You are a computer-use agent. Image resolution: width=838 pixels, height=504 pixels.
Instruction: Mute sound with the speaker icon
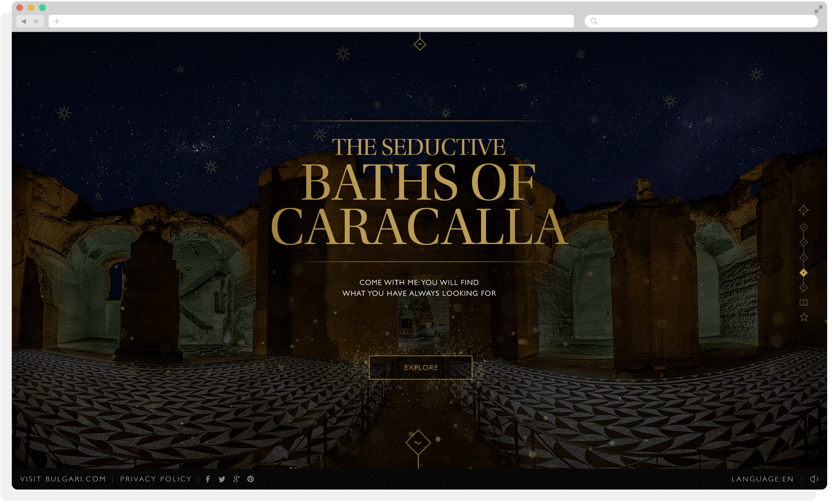814,479
